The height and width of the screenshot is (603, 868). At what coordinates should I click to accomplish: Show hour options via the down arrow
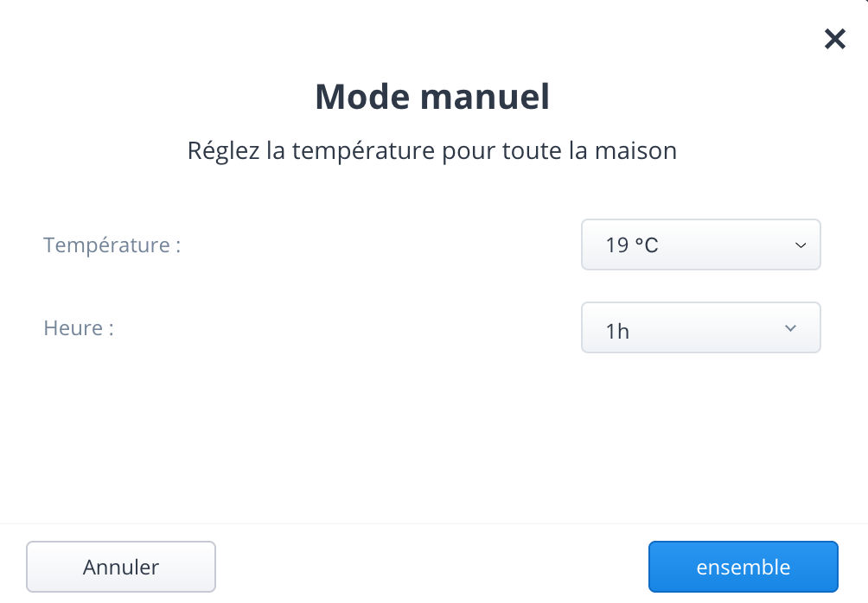790,328
